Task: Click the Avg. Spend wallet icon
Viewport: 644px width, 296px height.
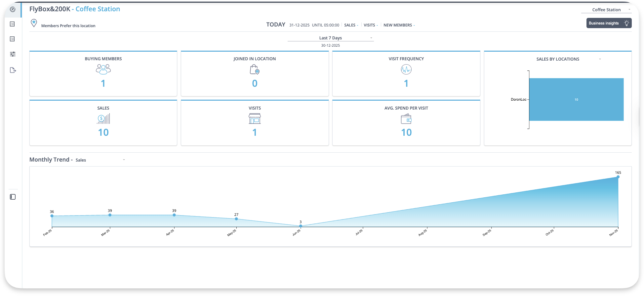Action: [x=406, y=119]
